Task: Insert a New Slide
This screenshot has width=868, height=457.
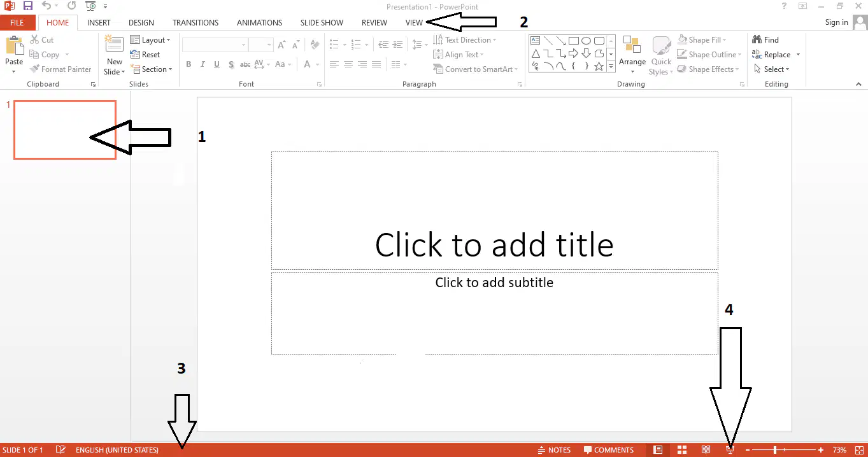Action: click(115, 54)
